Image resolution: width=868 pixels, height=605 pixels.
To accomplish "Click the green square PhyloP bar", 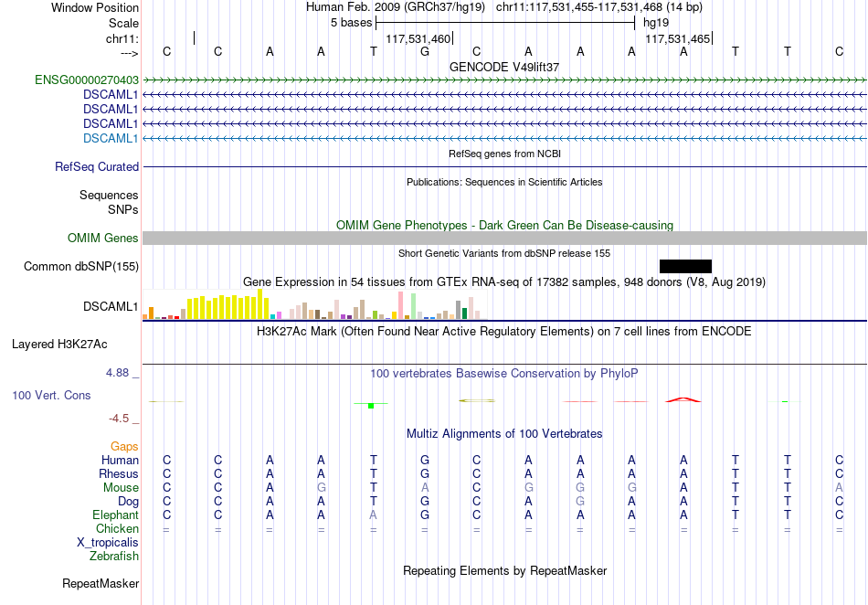I will coord(371,406).
